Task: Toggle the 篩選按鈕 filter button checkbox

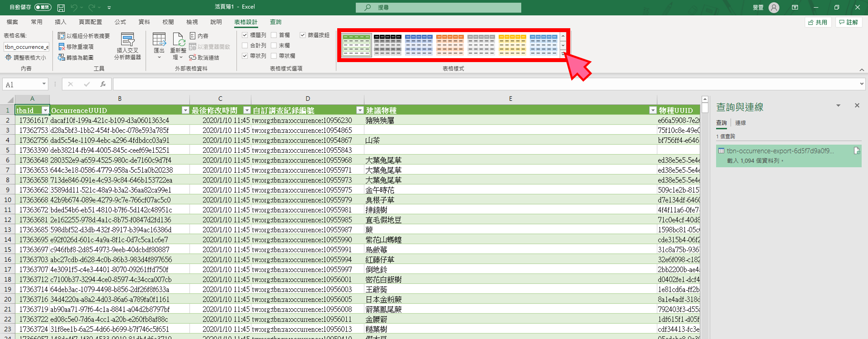Action: click(302, 35)
